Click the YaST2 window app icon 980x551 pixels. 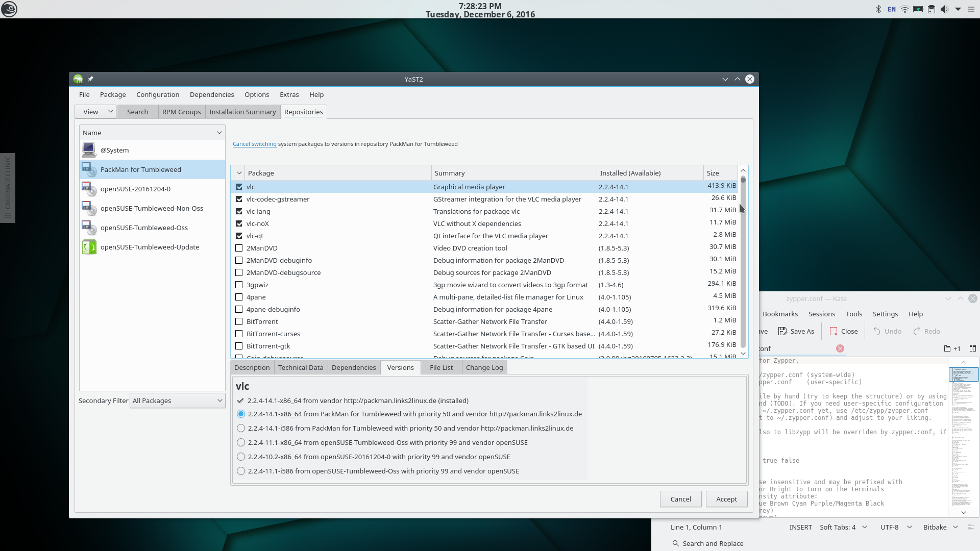coord(78,79)
